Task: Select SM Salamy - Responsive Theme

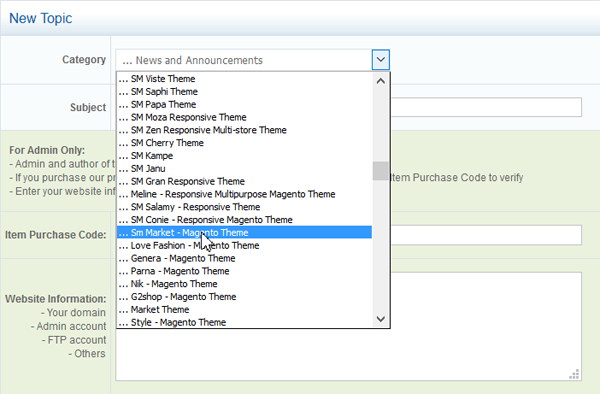Action: click(244, 207)
